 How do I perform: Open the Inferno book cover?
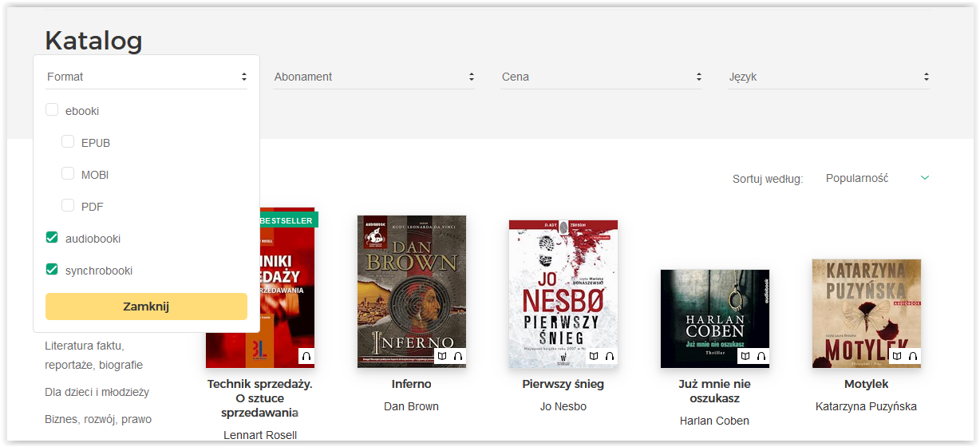click(x=412, y=291)
